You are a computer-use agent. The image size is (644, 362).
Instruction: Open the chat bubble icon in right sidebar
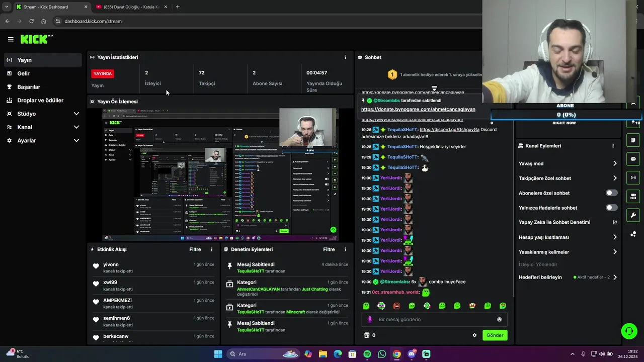pyautogui.click(x=633, y=159)
